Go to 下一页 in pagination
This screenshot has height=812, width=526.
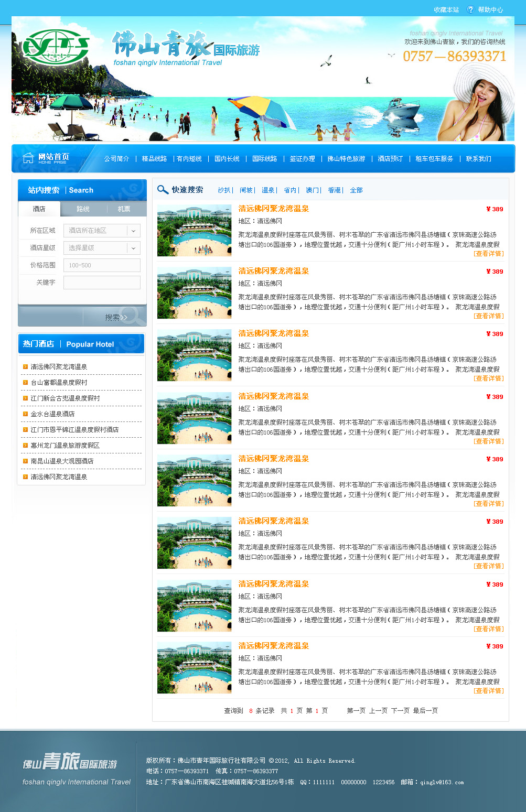400,711
